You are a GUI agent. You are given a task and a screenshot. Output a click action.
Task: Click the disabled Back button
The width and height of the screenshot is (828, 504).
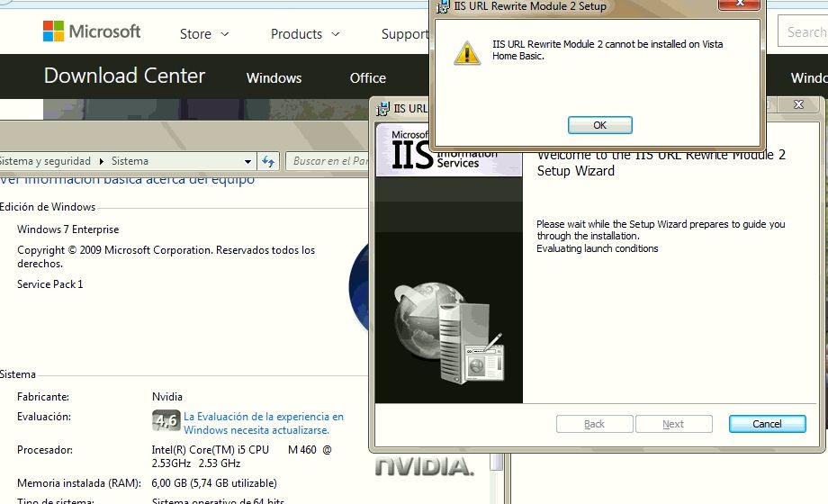pos(594,424)
